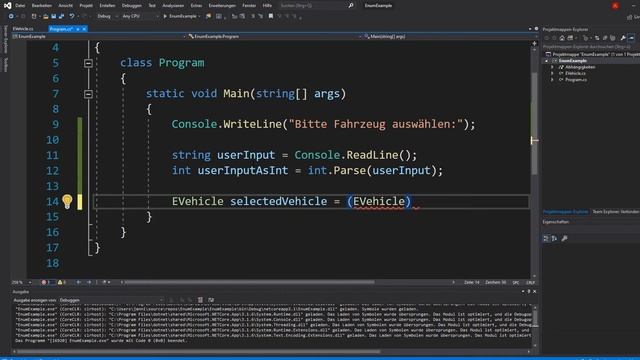The image size is (640, 360).
Task: Click the open file folder icon
Action: (x=46, y=16)
